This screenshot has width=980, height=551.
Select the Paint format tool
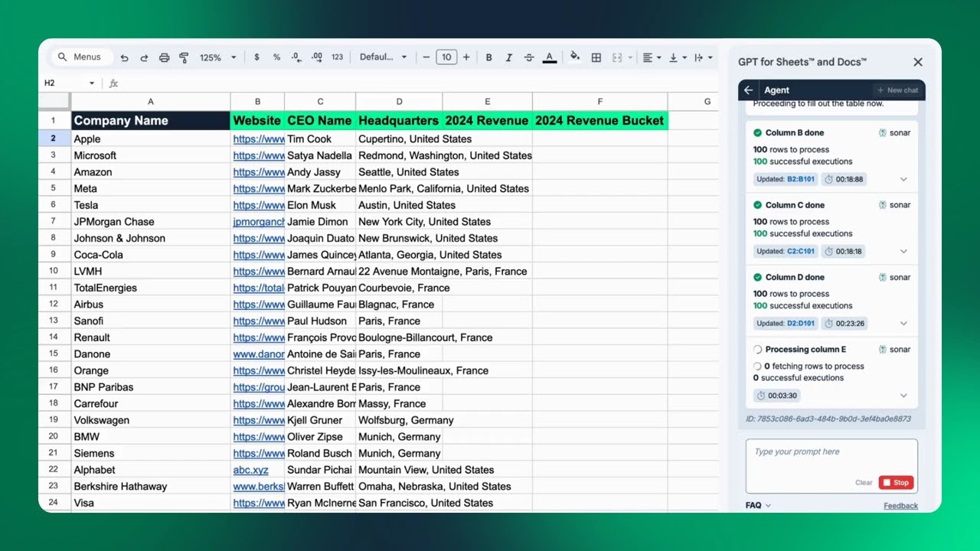click(x=184, y=57)
